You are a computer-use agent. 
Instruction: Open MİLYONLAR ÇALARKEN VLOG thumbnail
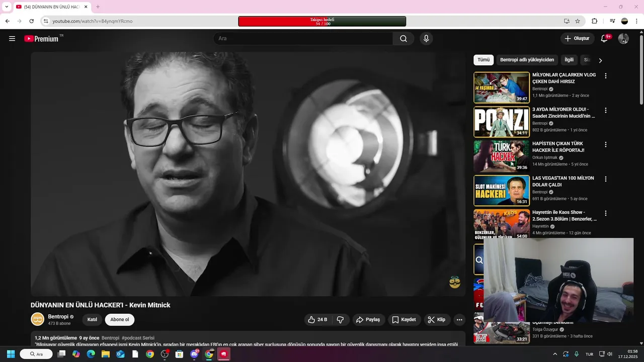tap(502, 87)
